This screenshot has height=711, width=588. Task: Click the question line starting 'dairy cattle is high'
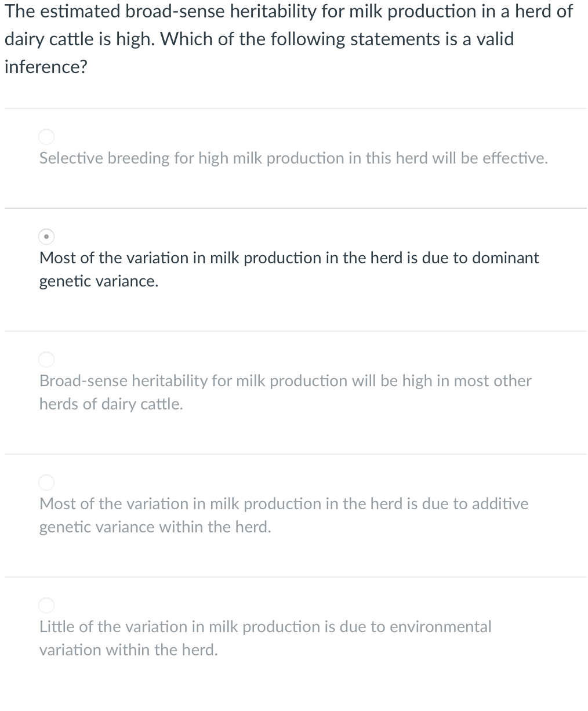[259, 39]
